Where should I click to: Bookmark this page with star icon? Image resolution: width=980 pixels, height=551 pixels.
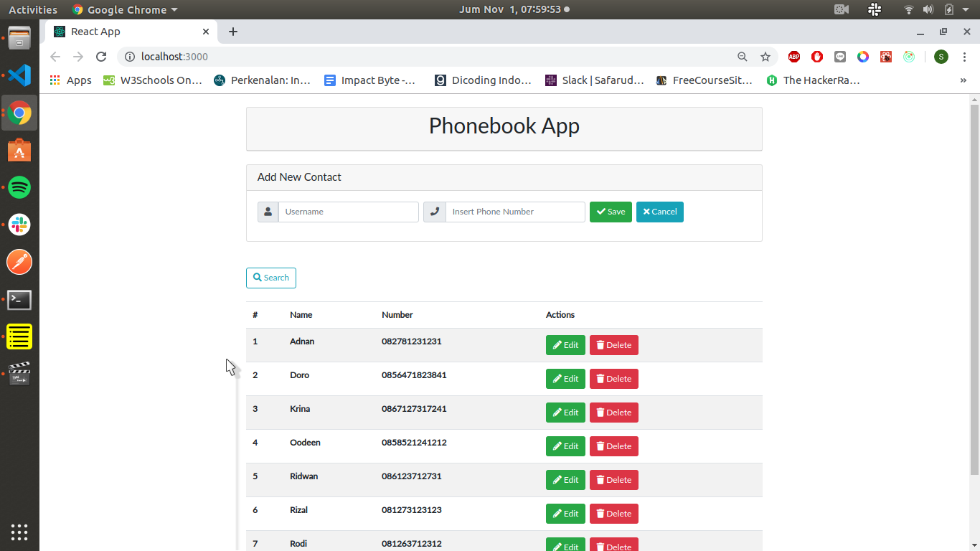click(765, 57)
